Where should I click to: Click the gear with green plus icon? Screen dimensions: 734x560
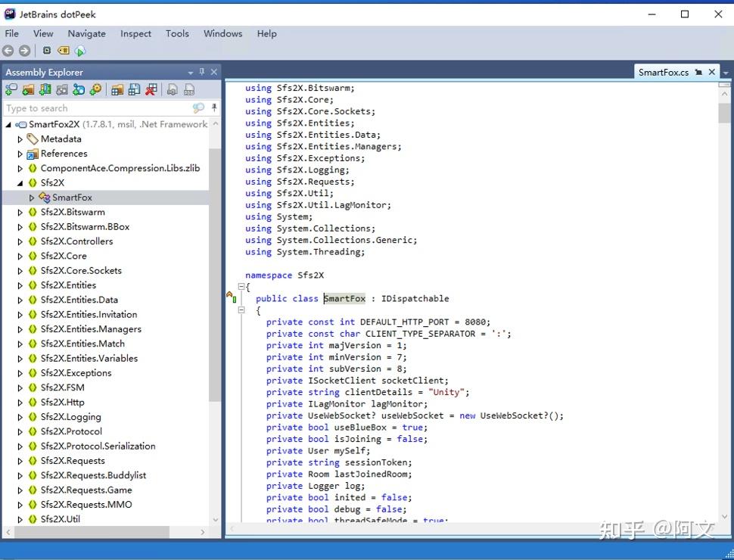95,89
